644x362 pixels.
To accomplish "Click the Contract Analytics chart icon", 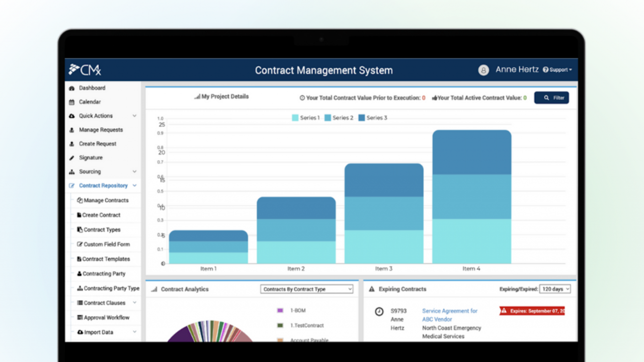I will (154, 289).
